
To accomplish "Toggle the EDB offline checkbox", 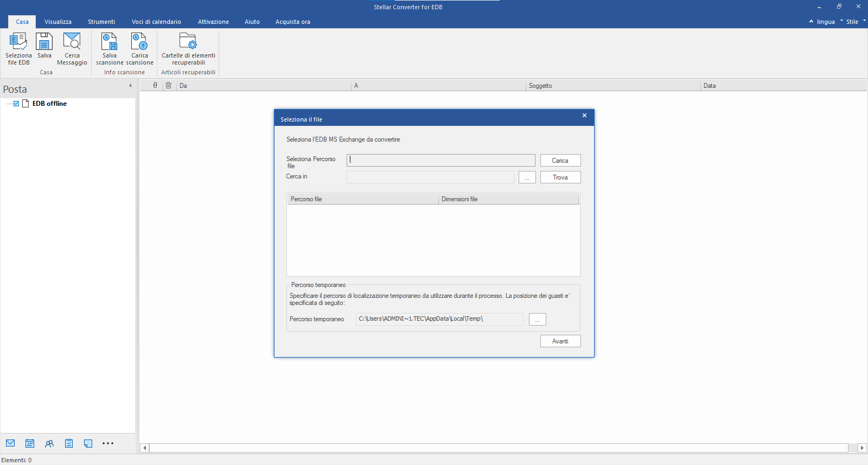I will pos(16,104).
